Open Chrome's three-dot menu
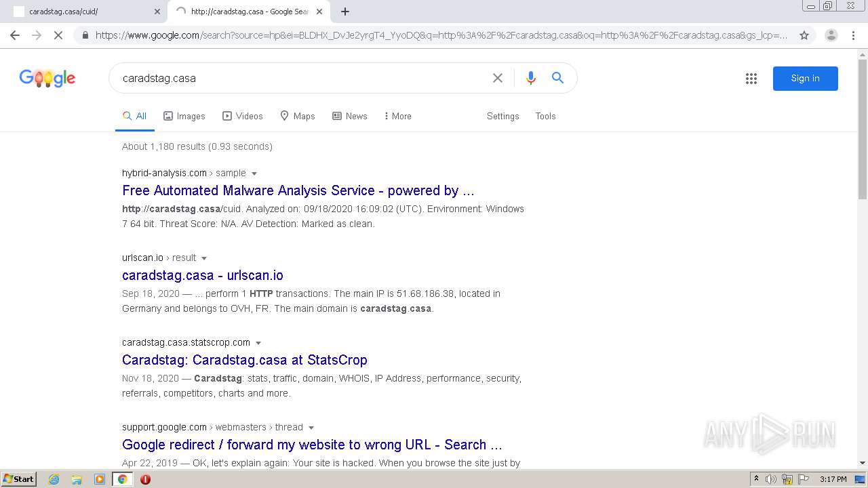 [x=854, y=35]
